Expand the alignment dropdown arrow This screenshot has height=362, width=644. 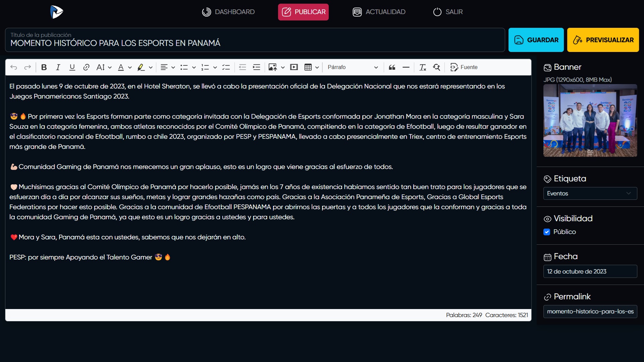[x=173, y=67]
